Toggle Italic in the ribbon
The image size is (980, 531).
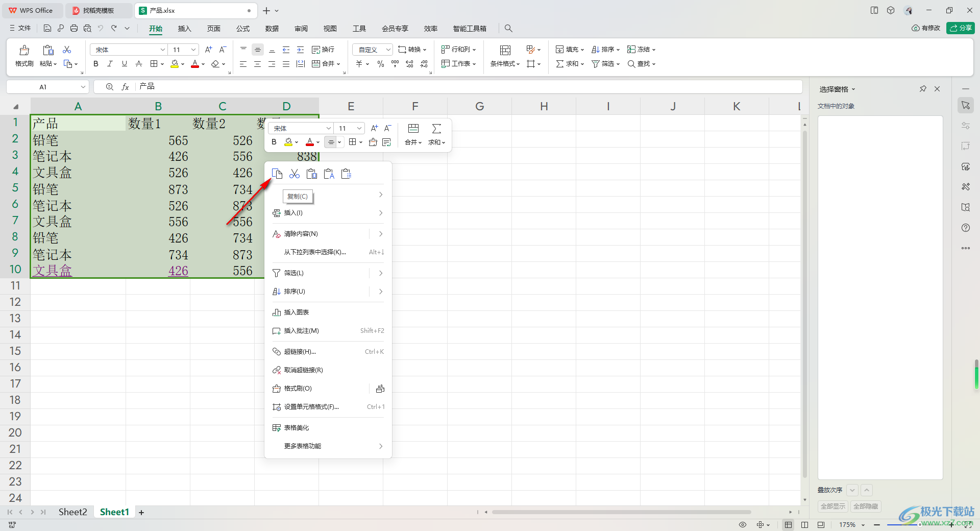point(110,64)
